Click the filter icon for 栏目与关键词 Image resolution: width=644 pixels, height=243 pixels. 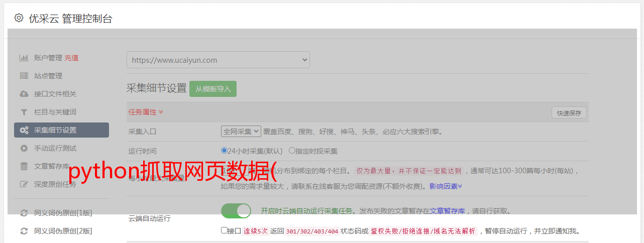24,112
